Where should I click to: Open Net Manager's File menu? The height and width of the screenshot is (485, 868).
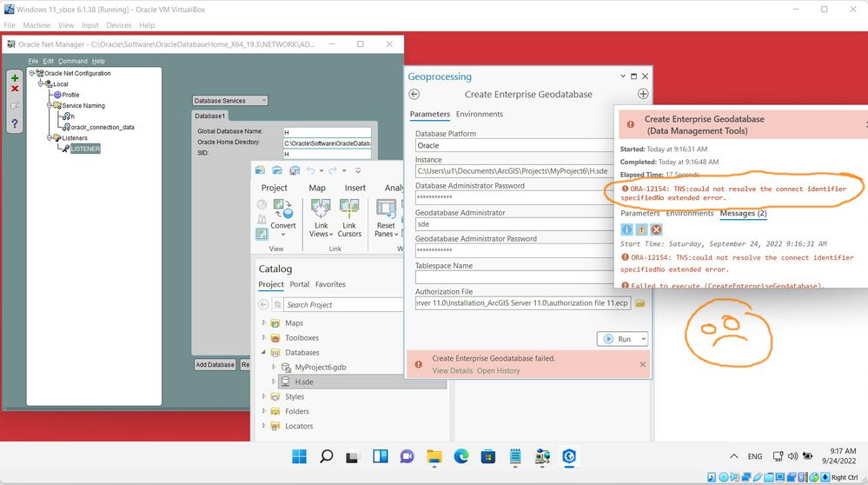tap(33, 61)
